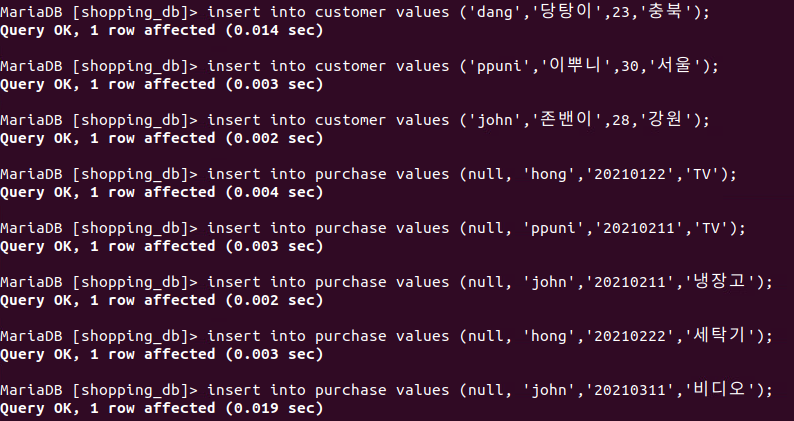This screenshot has width=794, height=421.
Task: Click the result line showing 0.004 sec
Action: (x=162, y=193)
